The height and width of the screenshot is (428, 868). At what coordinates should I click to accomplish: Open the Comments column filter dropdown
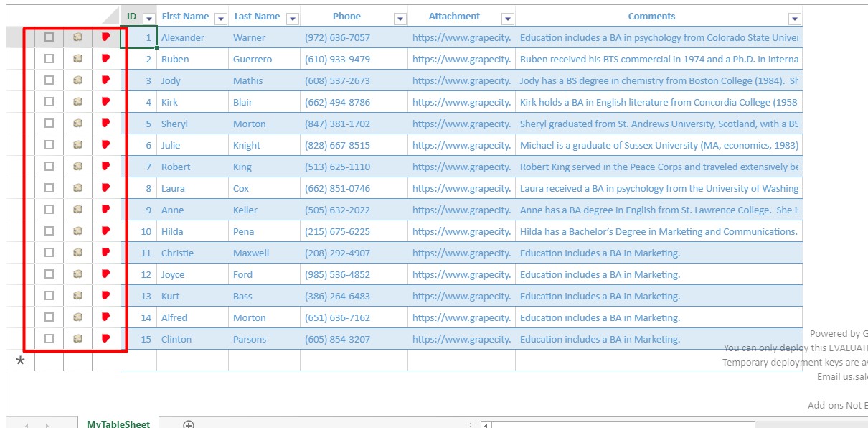793,17
